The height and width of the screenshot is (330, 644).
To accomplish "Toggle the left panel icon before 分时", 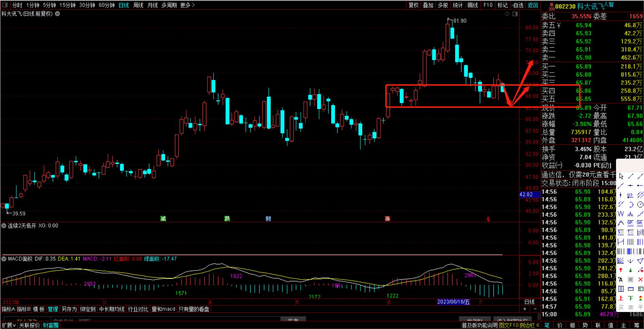I will pyautogui.click(x=5, y=5).
